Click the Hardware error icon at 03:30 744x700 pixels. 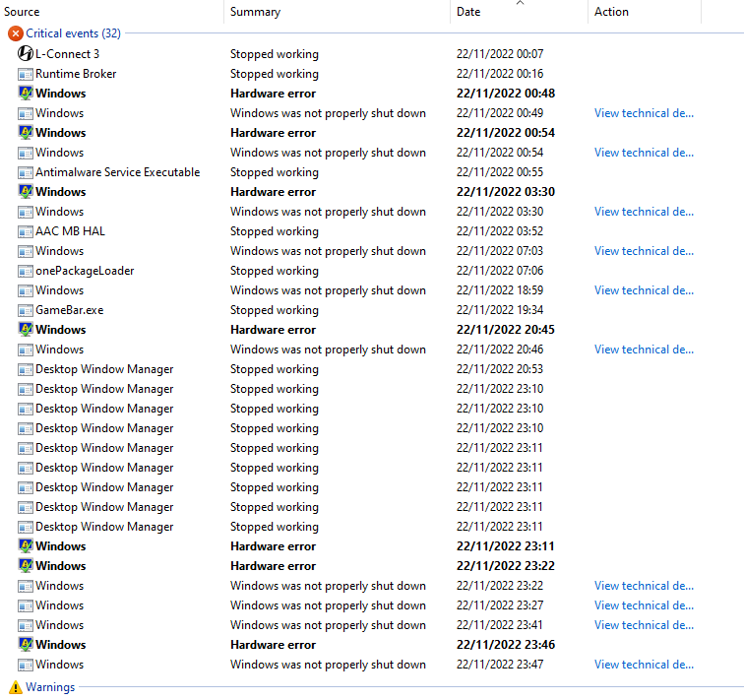(x=26, y=191)
